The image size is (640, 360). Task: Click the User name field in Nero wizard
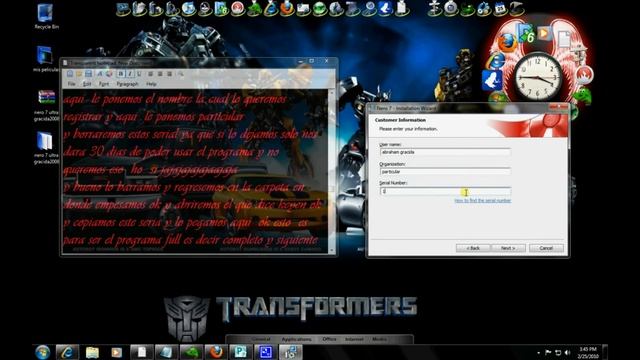tap(445, 152)
